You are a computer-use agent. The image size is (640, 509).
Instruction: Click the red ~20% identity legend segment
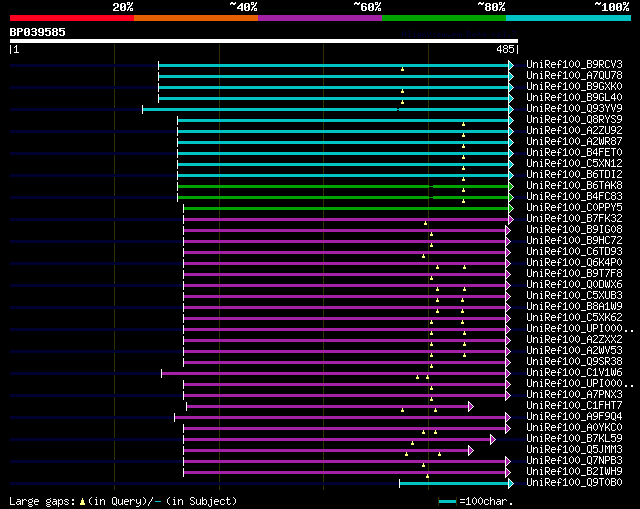pos(72,18)
